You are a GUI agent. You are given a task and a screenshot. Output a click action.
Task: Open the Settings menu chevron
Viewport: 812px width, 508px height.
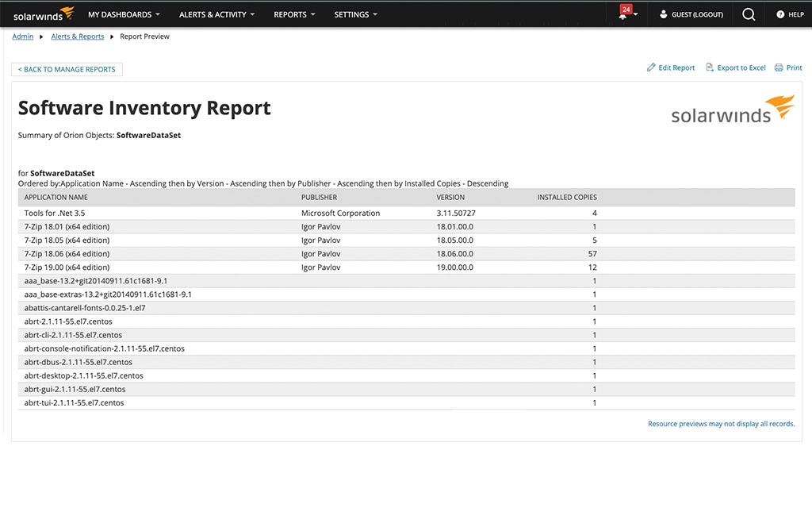(373, 14)
